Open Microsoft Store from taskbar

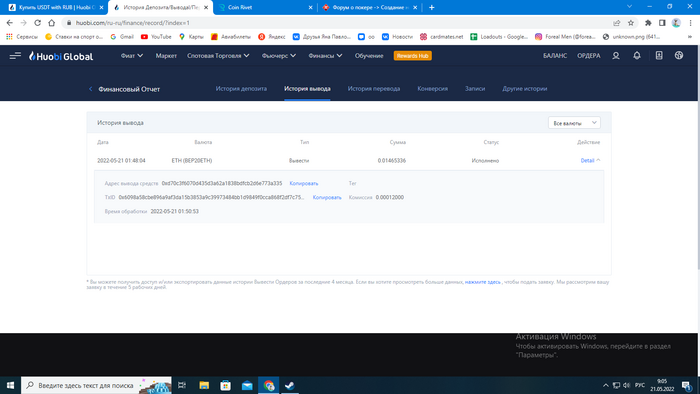(225, 385)
